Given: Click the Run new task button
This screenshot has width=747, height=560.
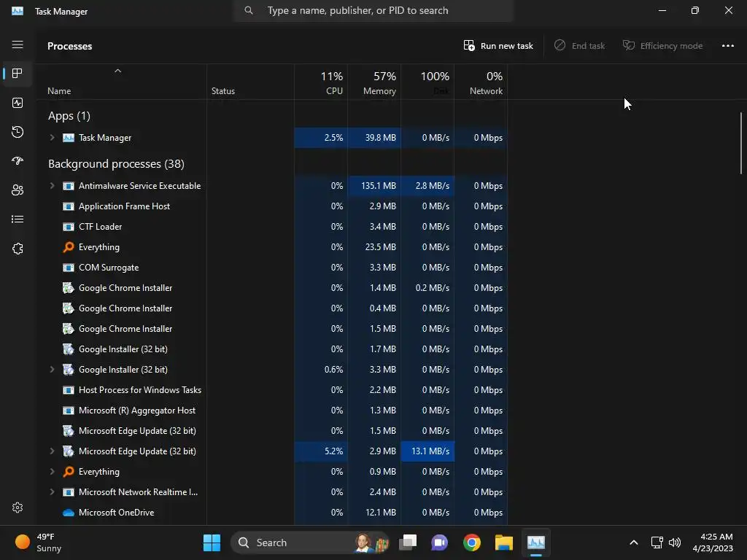Looking at the screenshot, I should pyautogui.click(x=498, y=46).
